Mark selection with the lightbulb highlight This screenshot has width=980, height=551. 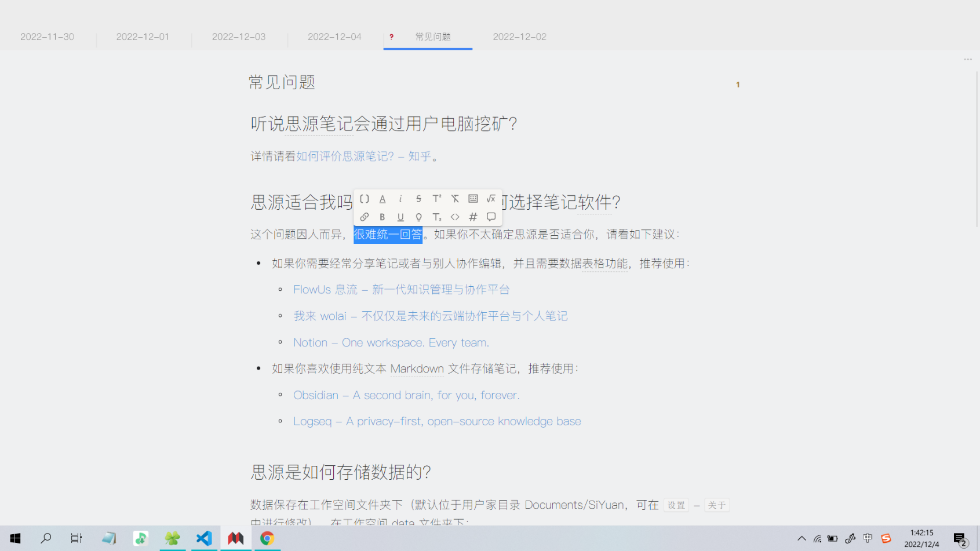418,217
